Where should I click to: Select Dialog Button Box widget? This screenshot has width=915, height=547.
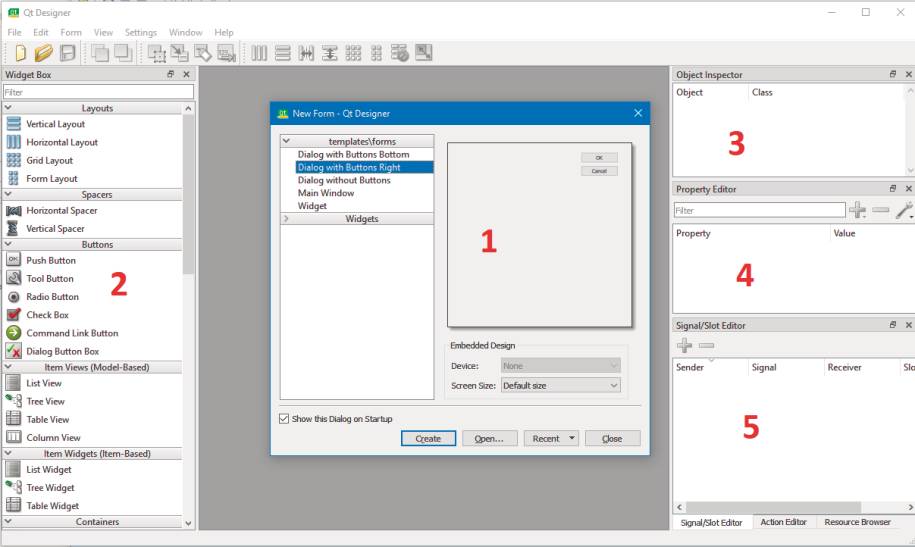tap(62, 351)
